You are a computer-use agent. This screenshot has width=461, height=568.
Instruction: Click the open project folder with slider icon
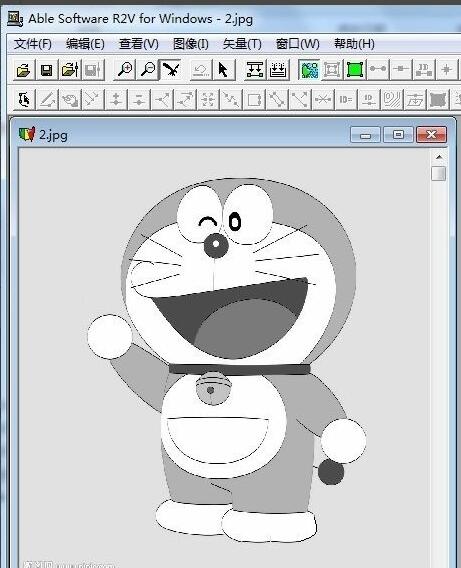click(70, 70)
